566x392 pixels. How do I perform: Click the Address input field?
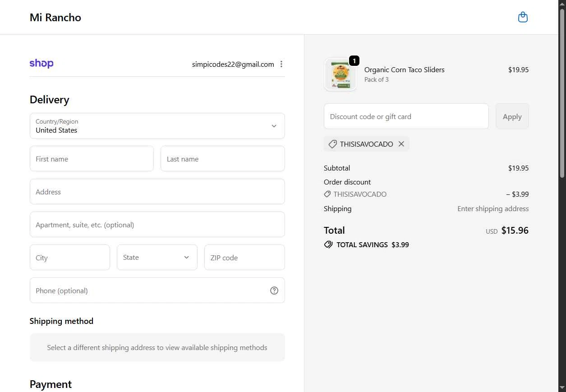[157, 192]
